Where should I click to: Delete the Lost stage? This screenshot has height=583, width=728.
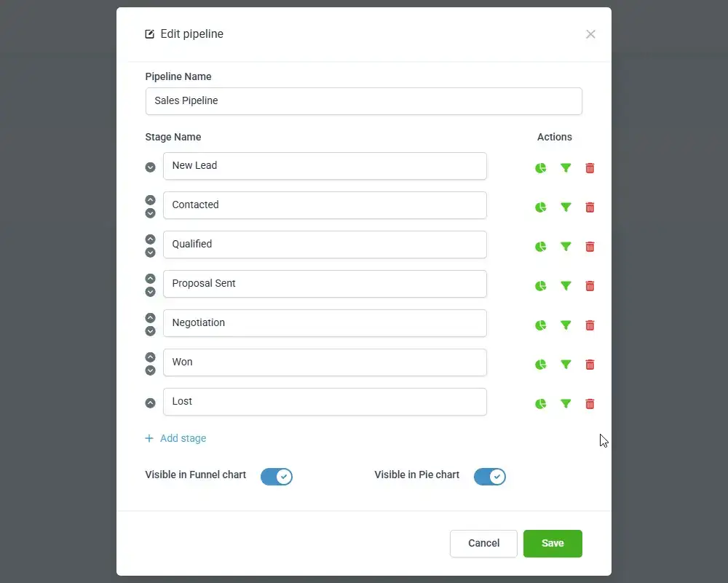point(590,404)
